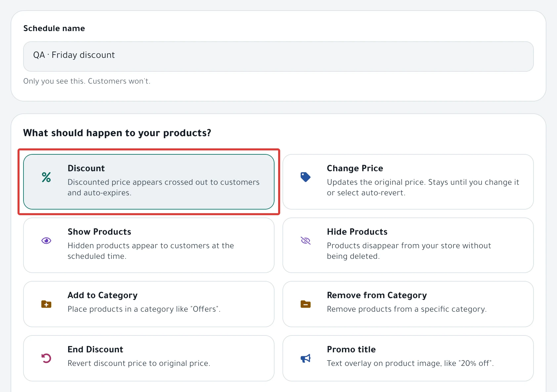Image resolution: width=557 pixels, height=392 pixels.
Task: Click 'Remove products from a specific category' text
Action: click(x=407, y=309)
